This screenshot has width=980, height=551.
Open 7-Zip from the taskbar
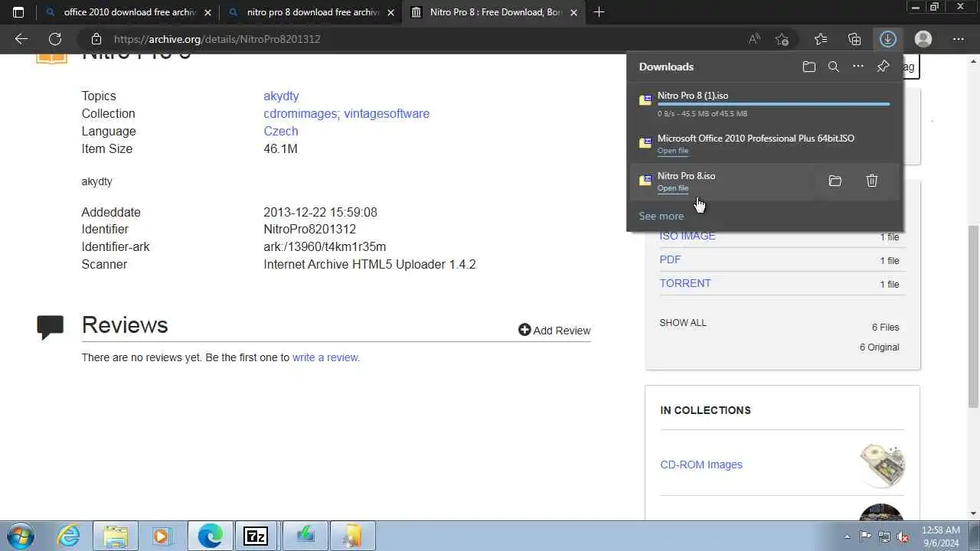click(256, 536)
